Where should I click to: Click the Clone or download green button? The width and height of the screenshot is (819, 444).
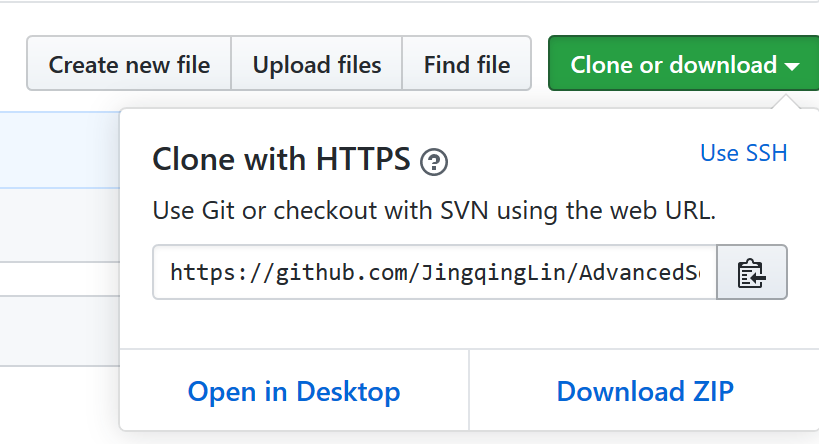(684, 63)
